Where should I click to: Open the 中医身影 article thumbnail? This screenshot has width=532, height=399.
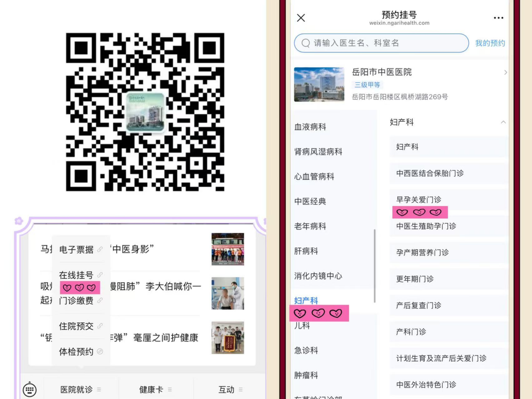point(228,249)
